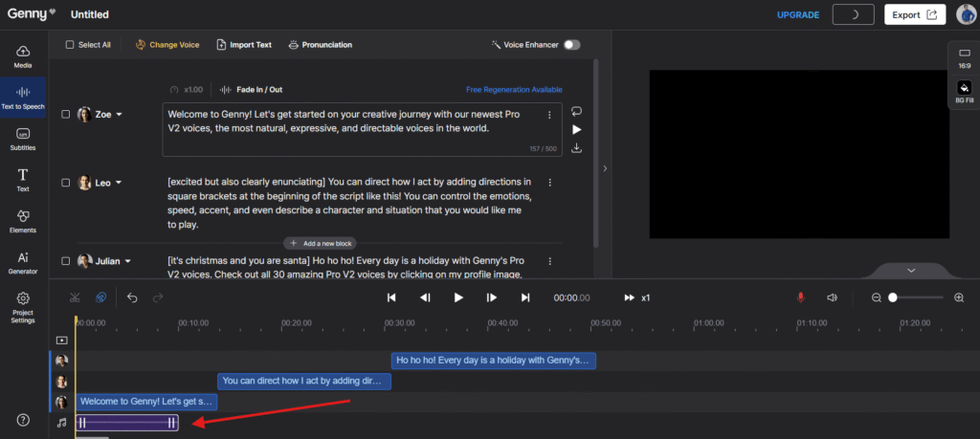
Task: Click the video track icon in timeline
Action: (x=61, y=340)
